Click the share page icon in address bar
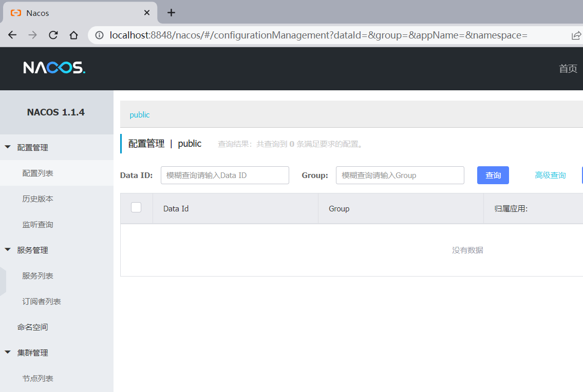Viewport: 583px width, 392px height. click(x=576, y=36)
